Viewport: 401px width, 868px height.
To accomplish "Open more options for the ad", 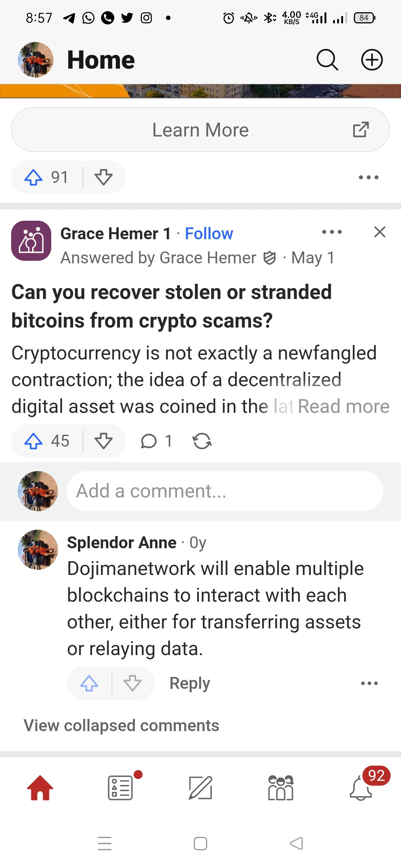I will [x=368, y=177].
